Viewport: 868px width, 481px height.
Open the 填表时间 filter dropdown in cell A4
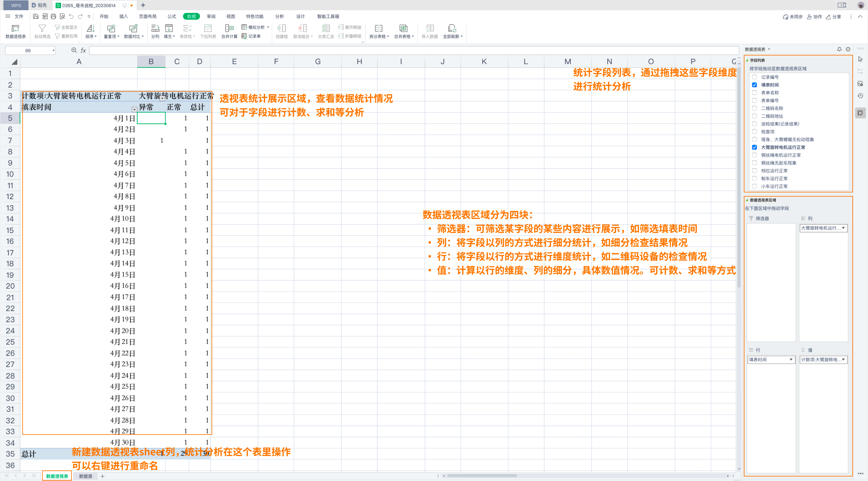pyautogui.click(x=134, y=109)
